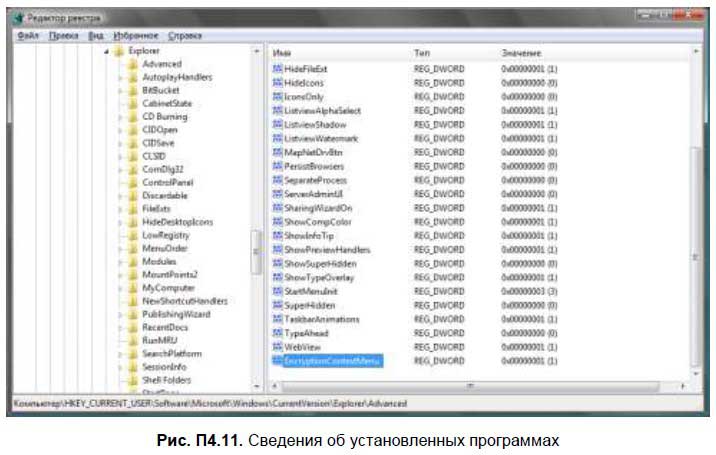Click the DWORD icon next to WebView
Screen dimensions: 716x455
click(x=277, y=346)
